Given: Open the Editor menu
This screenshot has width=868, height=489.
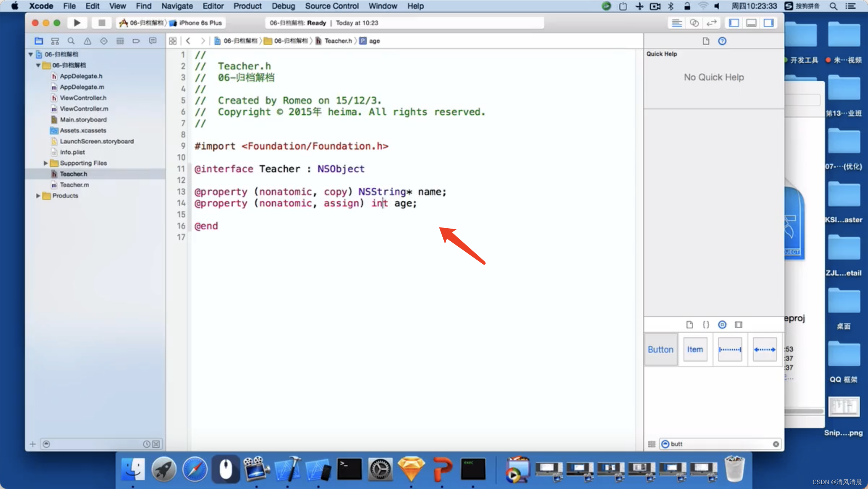Looking at the screenshot, I should pos(213,6).
